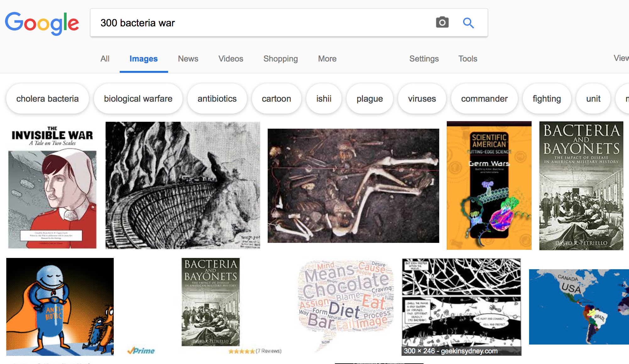Open the Shopping tab
The image size is (629, 364).
[x=280, y=59]
